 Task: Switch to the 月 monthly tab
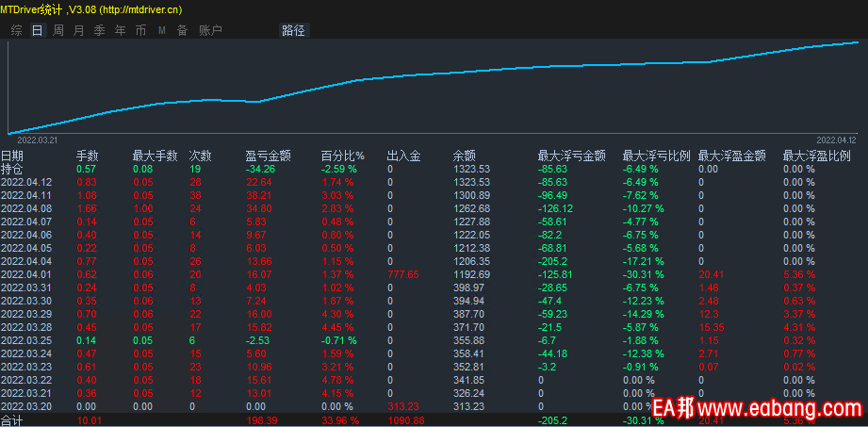tap(78, 30)
